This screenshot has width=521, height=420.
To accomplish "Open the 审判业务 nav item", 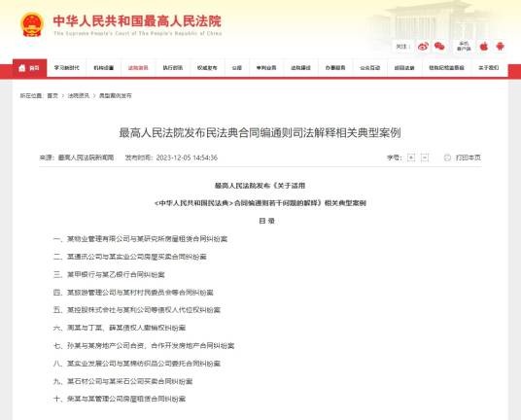I will (266, 68).
